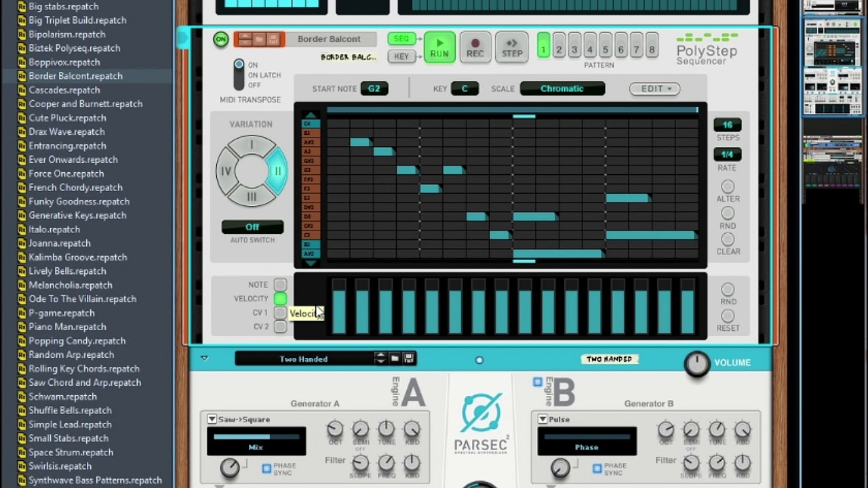Open the Parsec patch browser folder icon
Viewport: 868px width, 488px height.
coord(395,358)
